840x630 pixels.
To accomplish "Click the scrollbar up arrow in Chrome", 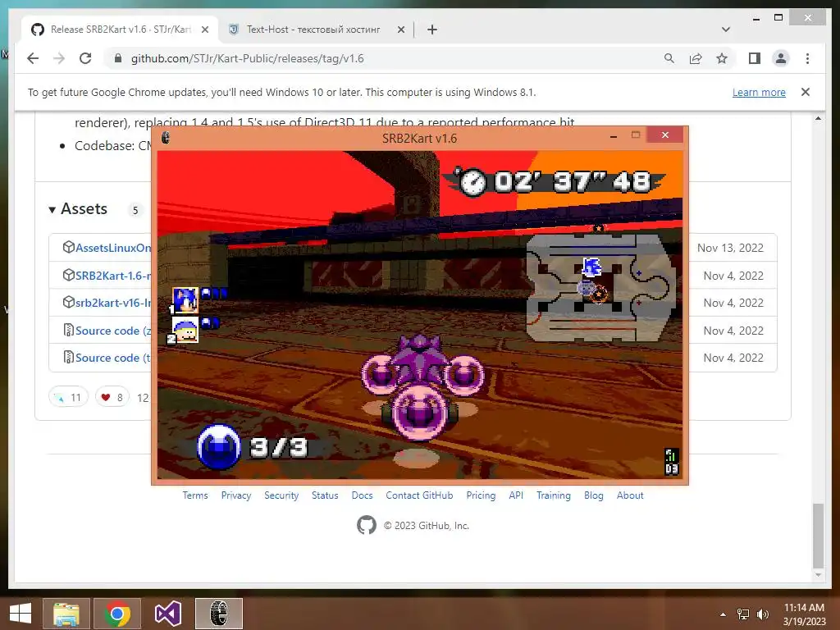I will [818, 118].
